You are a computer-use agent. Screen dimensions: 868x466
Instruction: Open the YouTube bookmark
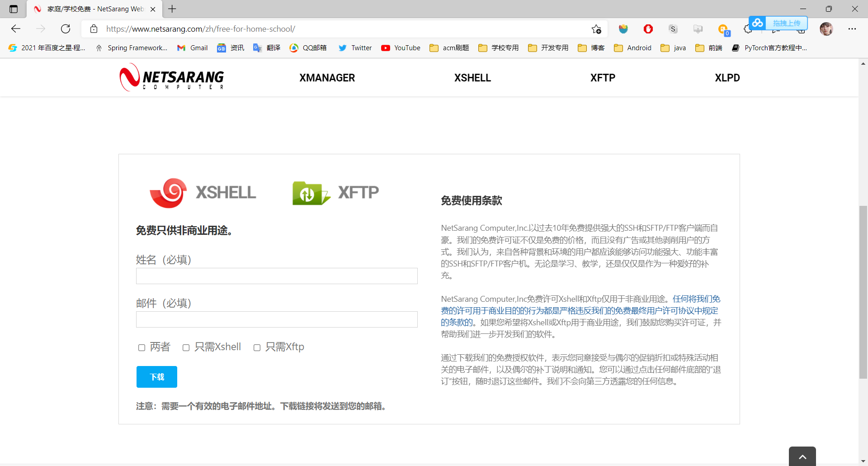[x=401, y=48]
